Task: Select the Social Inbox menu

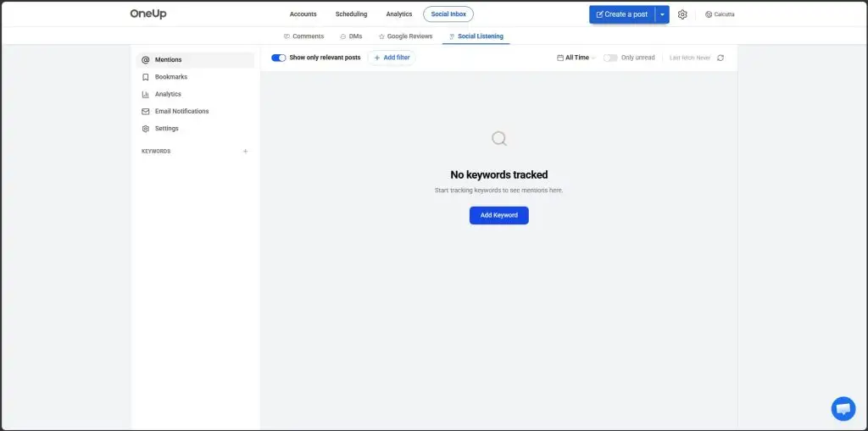Action: [448, 14]
